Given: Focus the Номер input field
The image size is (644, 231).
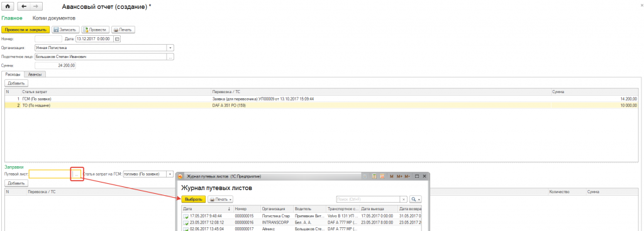Looking at the screenshot, I should pos(48,39).
